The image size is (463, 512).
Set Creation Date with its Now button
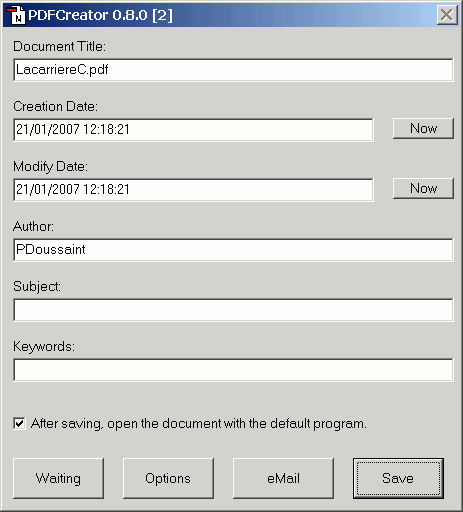[423, 128]
